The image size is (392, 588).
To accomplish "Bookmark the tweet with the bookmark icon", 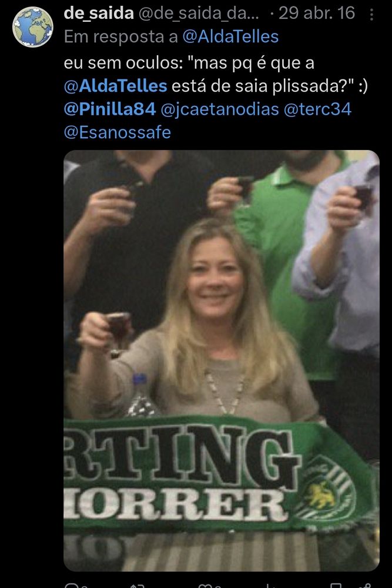I will (x=336, y=586).
